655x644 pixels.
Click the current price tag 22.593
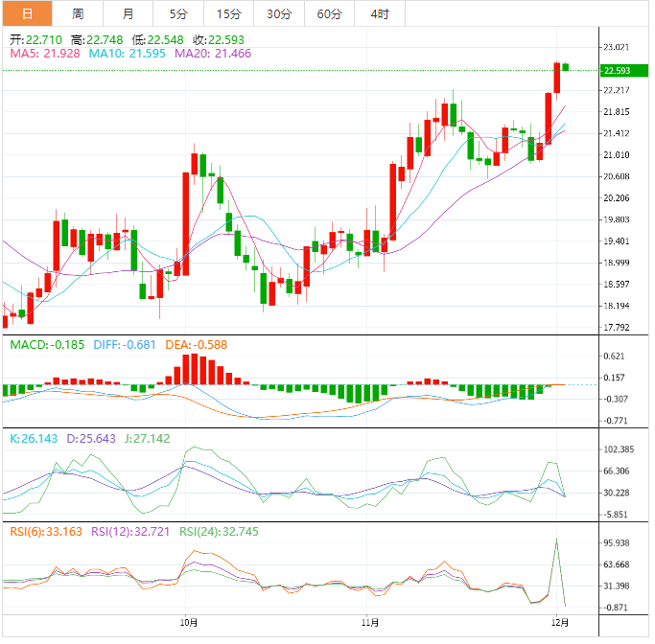pos(616,70)
